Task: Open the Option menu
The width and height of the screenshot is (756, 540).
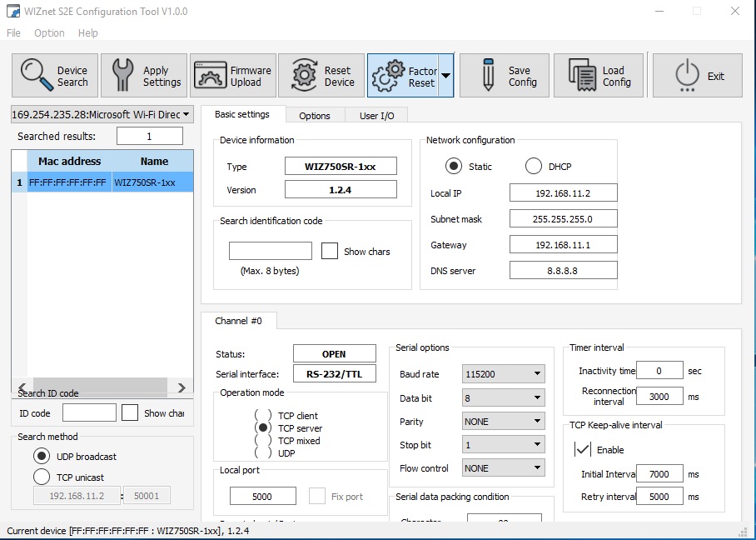Action: pyautogui.click(x=49, y=32)
